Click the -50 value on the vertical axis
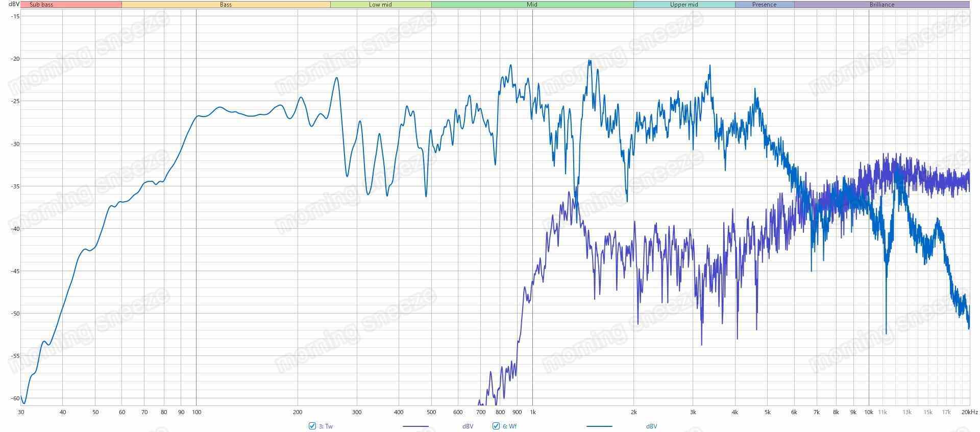The image size is (980, 432). pyautogui.click(x=15, y=314)
